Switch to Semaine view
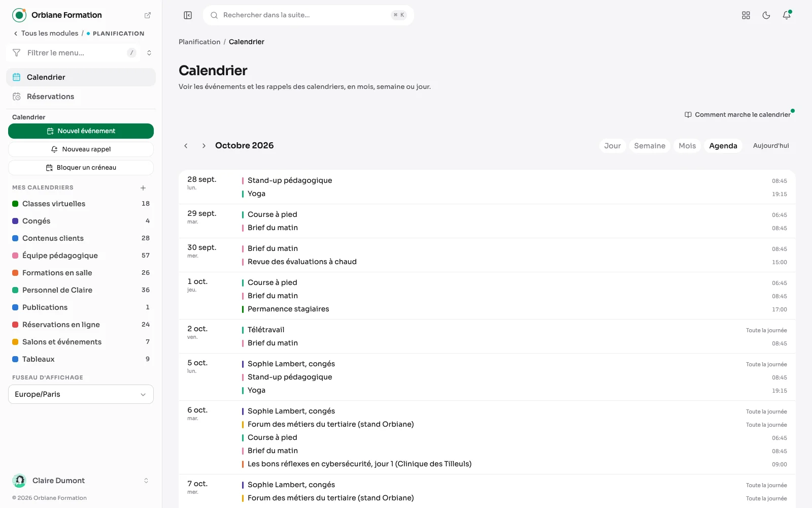 pos(650,146)
